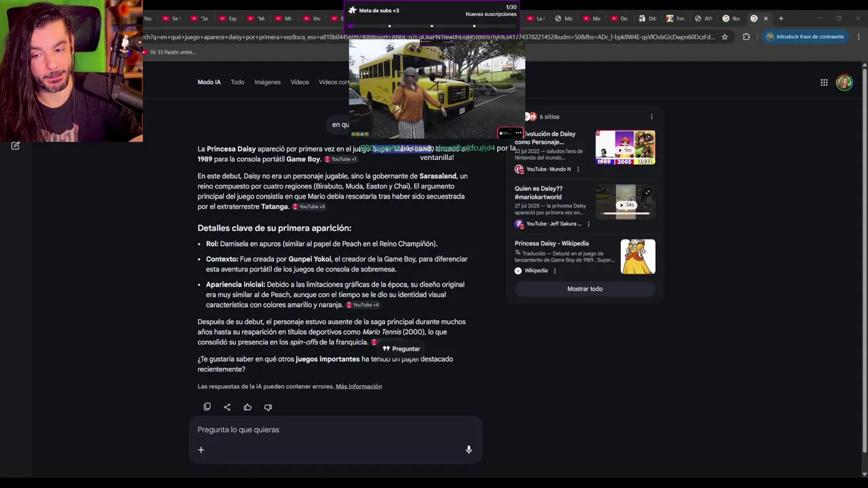Select the Modo IA tab
Image resolution: width=868 pixels, height=488 pixels.
(209, 82)
